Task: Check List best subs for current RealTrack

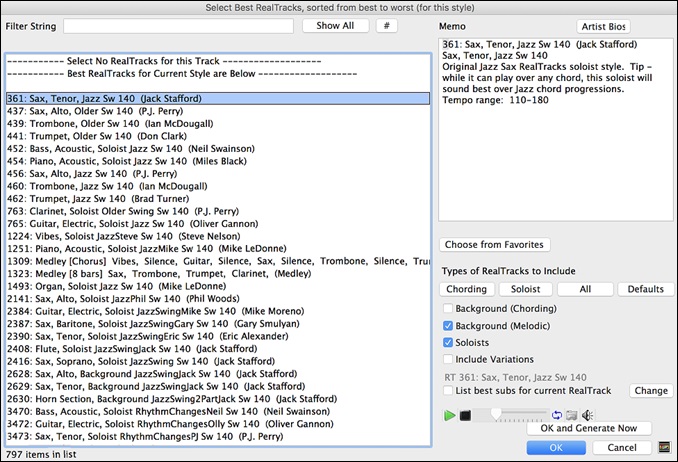Action: coord(447,390)
